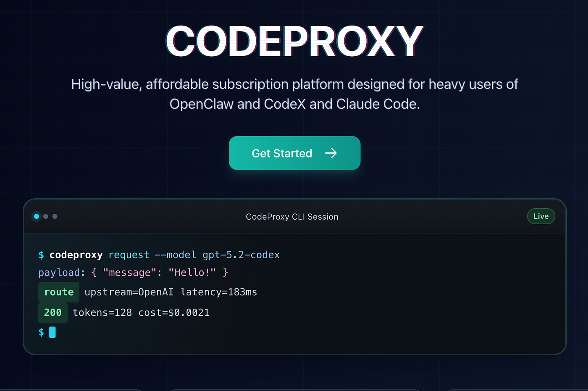588x391 pixels.
Task: Click the Get Started button
Action: (294, 153)
